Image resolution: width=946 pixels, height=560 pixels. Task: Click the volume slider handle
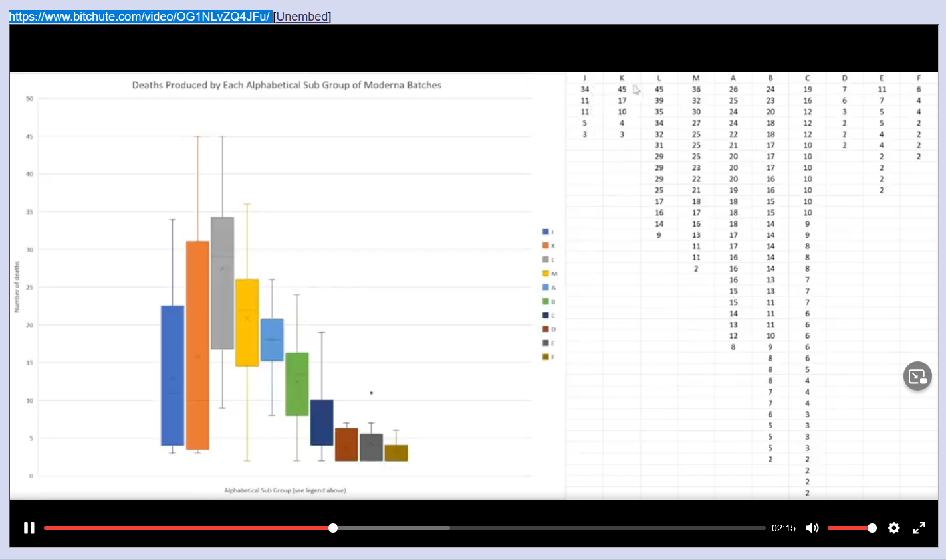[x=872, y=528]
